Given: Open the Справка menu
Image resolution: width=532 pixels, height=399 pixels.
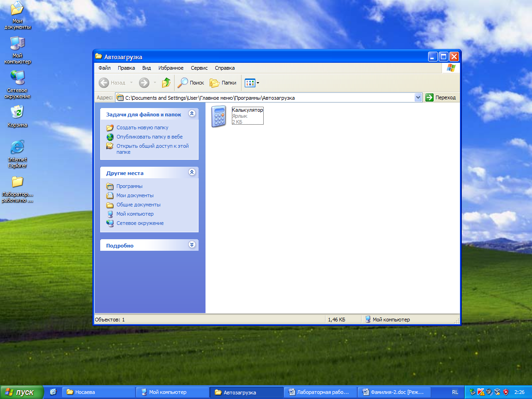Looking at the screenshot, I should pyautogui.click(x=224, y=68).
